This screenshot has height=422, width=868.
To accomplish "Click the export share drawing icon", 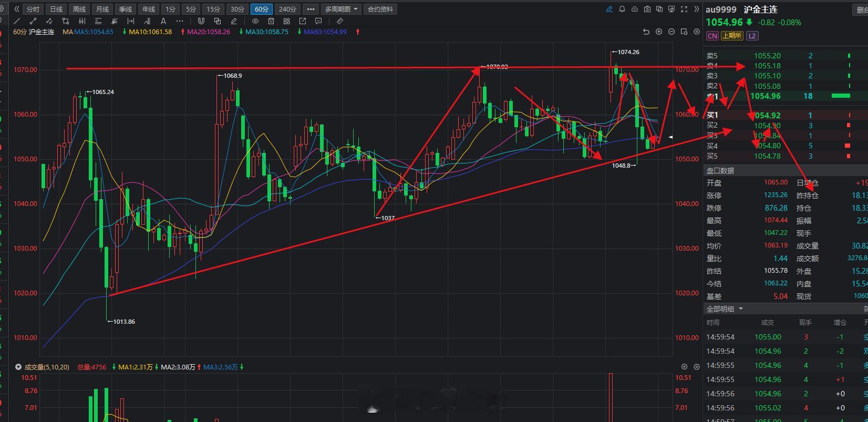I will (x=303, y=21).
